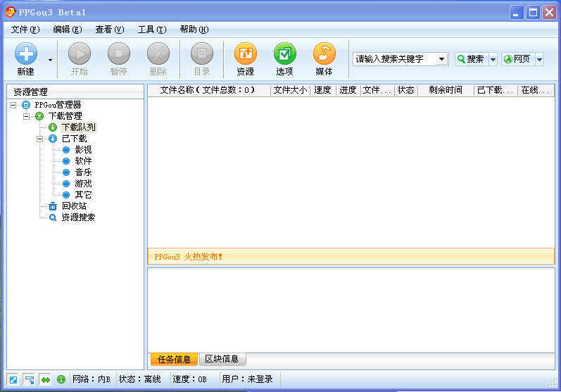Image resolution: width=561 pixels, height=392 pixels.
Task: Click the blue dot icon beside 音乐
Action: 66,172
